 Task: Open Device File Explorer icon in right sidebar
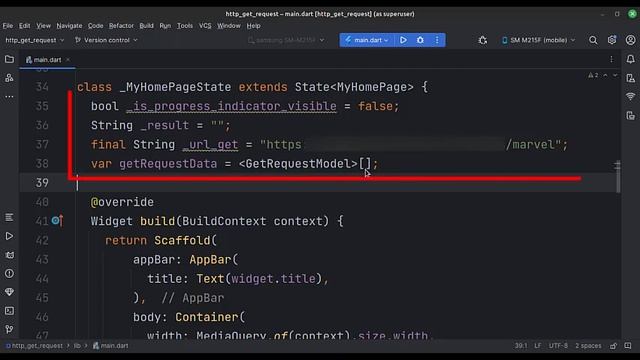coord(631,116)
